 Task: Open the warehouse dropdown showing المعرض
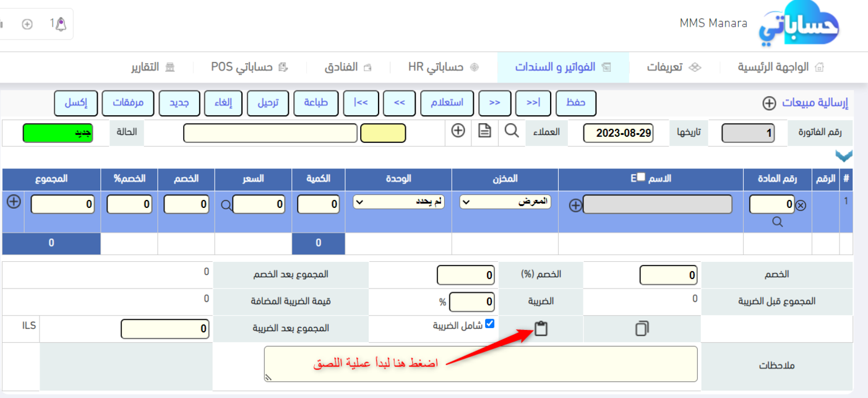[x=505, y=202]
